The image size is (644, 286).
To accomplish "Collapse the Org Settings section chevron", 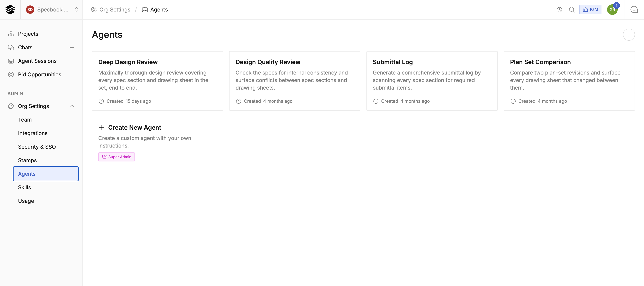I will click(x=72, y=106).
